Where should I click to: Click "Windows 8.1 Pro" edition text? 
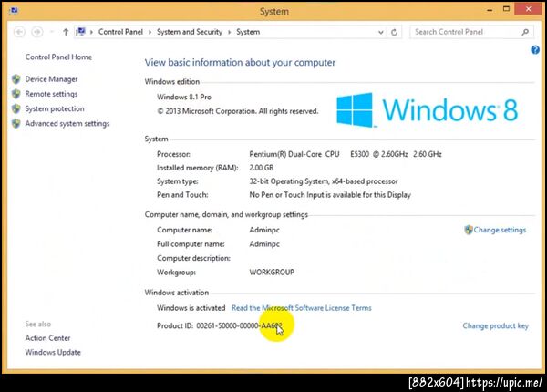click(184, 97)
